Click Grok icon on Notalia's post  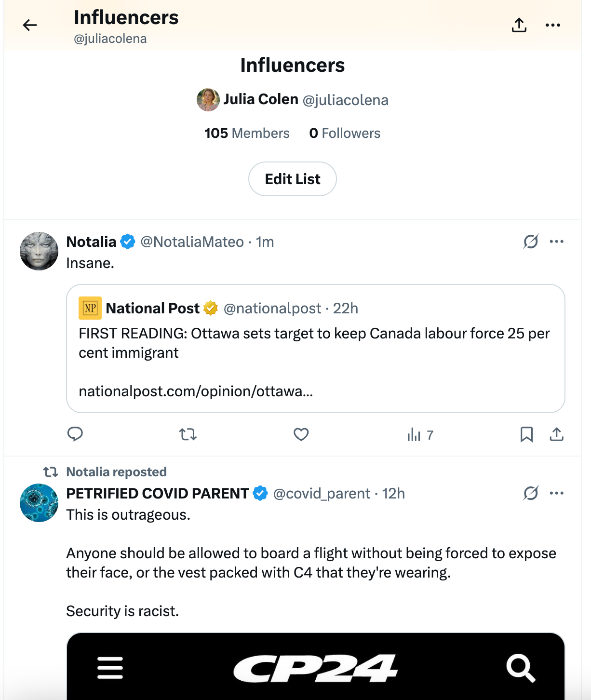point(531,242)
